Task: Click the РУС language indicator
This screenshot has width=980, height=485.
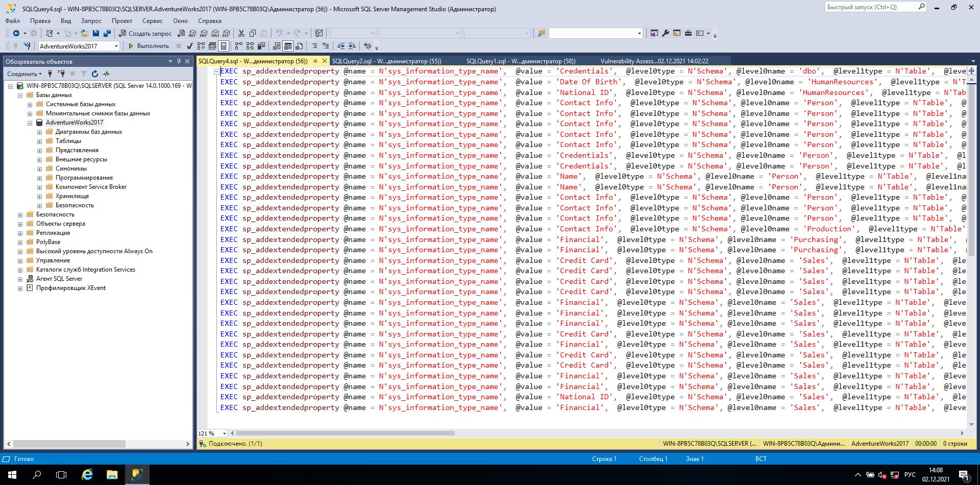Action: point(910,475)
